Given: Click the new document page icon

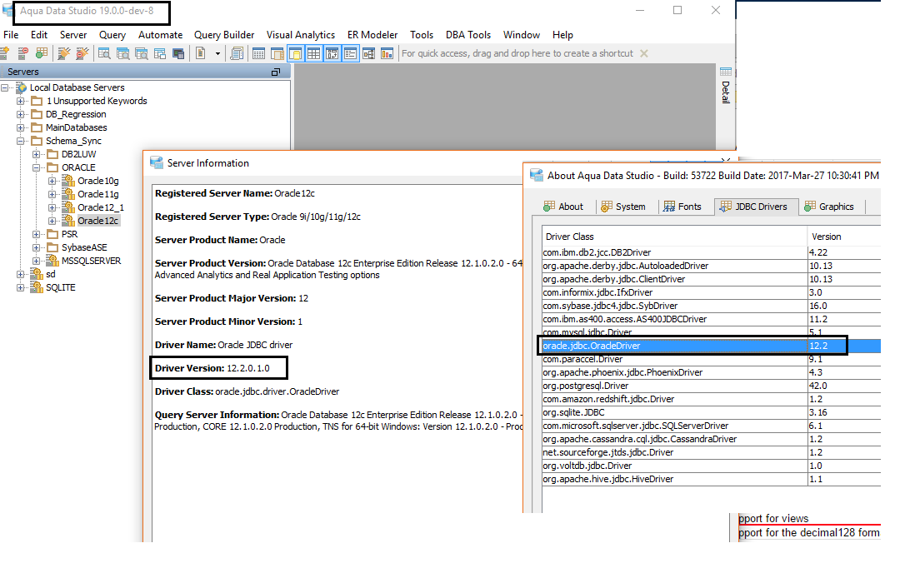Looking at the screenshot, I should pos(201,53).
